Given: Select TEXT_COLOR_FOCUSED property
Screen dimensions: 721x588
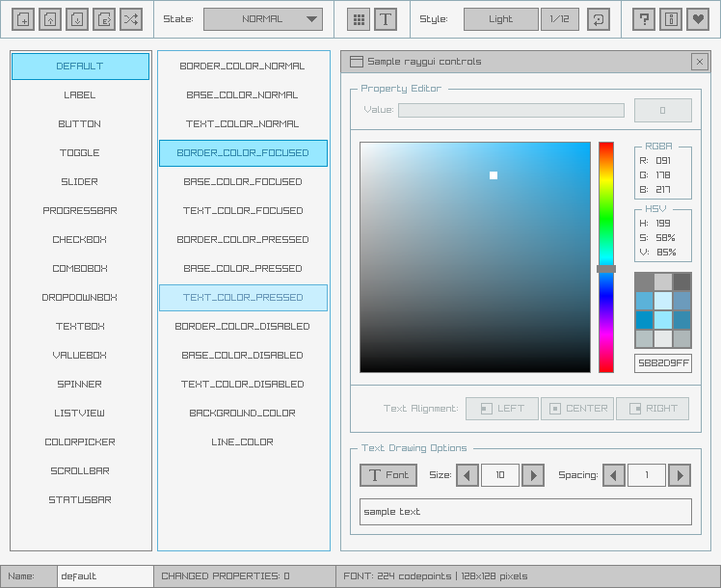Looking at the screenshot, I should coord(243,211).
